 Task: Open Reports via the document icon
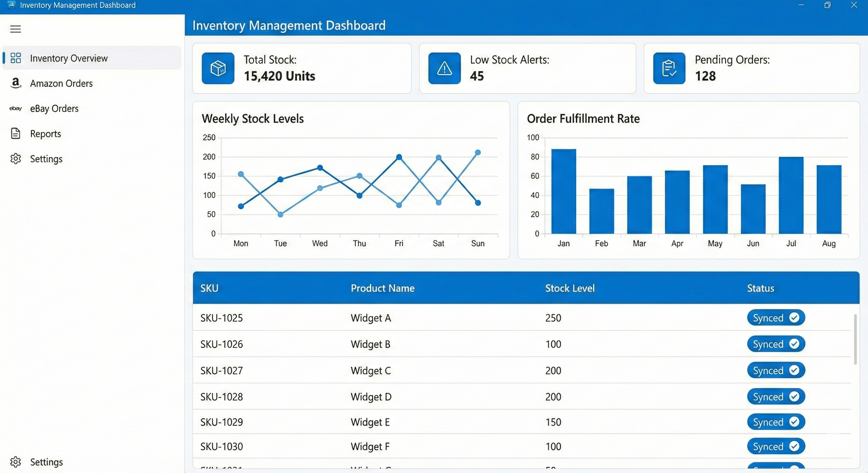[x=15, y=134]
